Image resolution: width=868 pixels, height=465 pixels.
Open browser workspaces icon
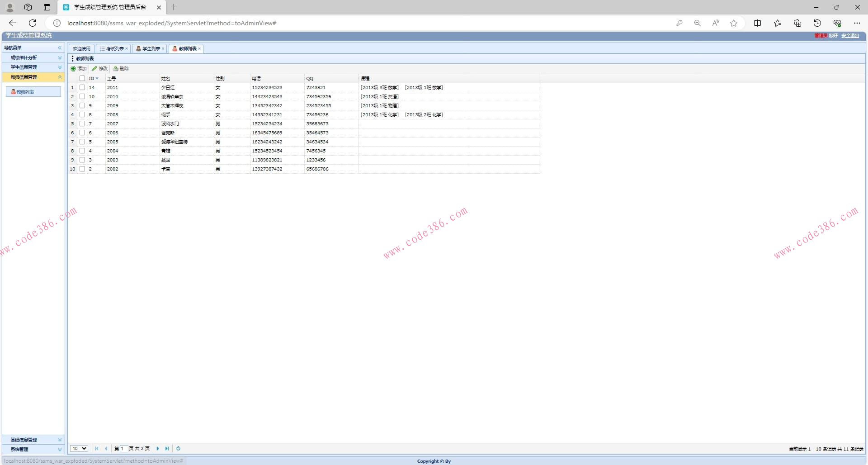(x=28, y=7)
